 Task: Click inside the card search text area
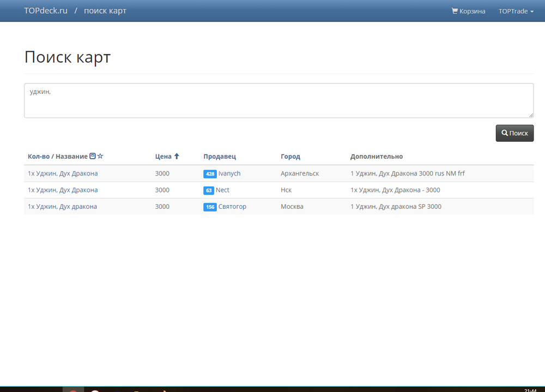click(x=278, y=100)
